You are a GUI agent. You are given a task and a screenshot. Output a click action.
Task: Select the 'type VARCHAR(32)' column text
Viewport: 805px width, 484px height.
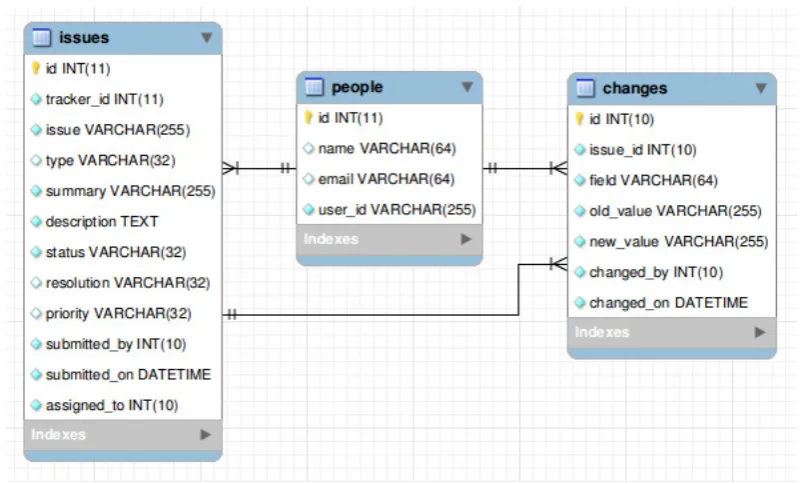click(110, 161)
